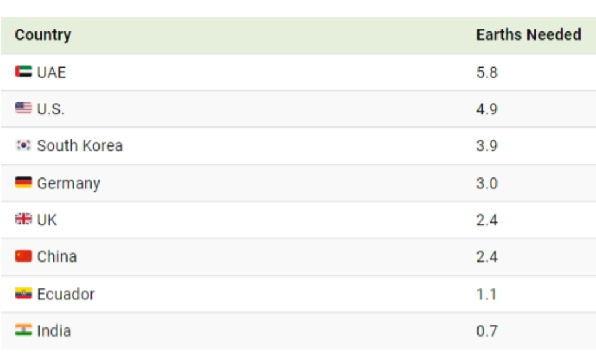Click the 3.0 value for Germany
Screen dimensions: 596x364
(487, 183)
